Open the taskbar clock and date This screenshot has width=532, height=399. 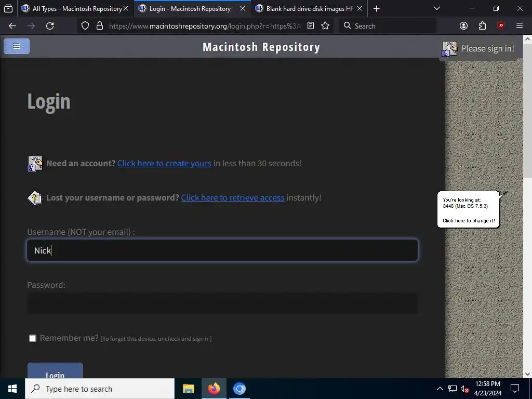click(x=487, y=389)
